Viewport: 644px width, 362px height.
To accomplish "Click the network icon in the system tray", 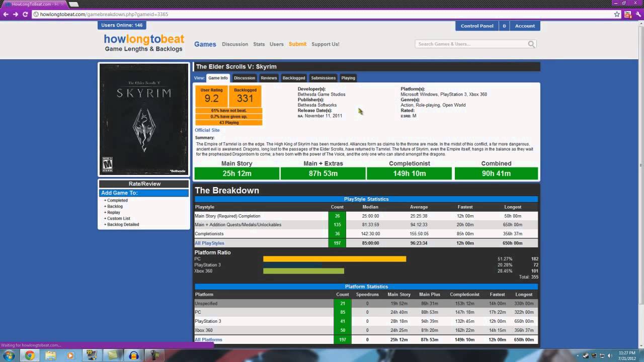I will (602, 356).
